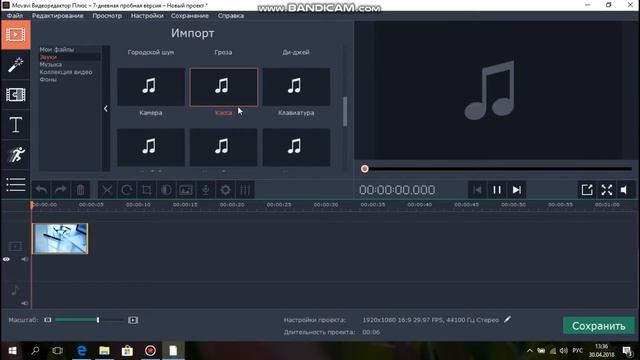
Task: Switch the player to fullscreen
Action: click(x=607, y=190)
